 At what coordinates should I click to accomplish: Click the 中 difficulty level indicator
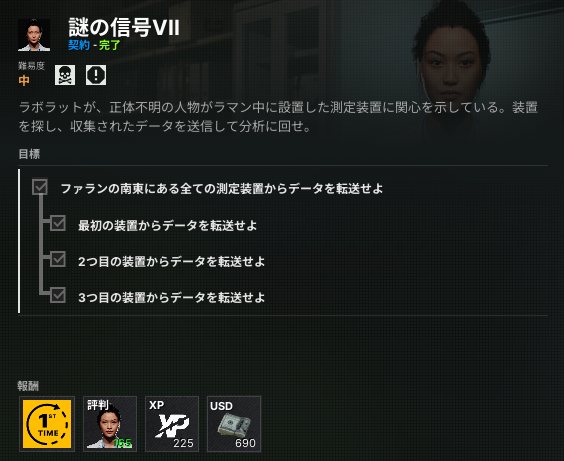[x=24, y=80]
